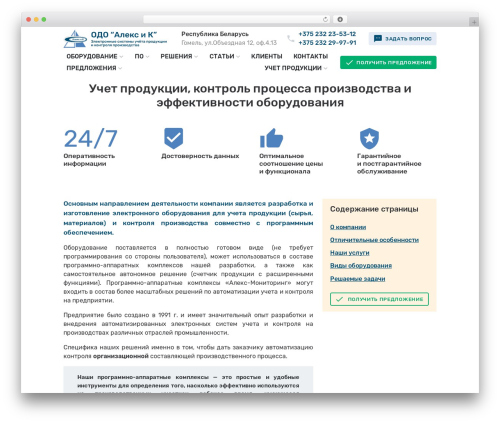The image size is (500, 423).
Task: Click the Гарантийное и постгарантийное обслуживание caption
Action: tap(389, 164)
